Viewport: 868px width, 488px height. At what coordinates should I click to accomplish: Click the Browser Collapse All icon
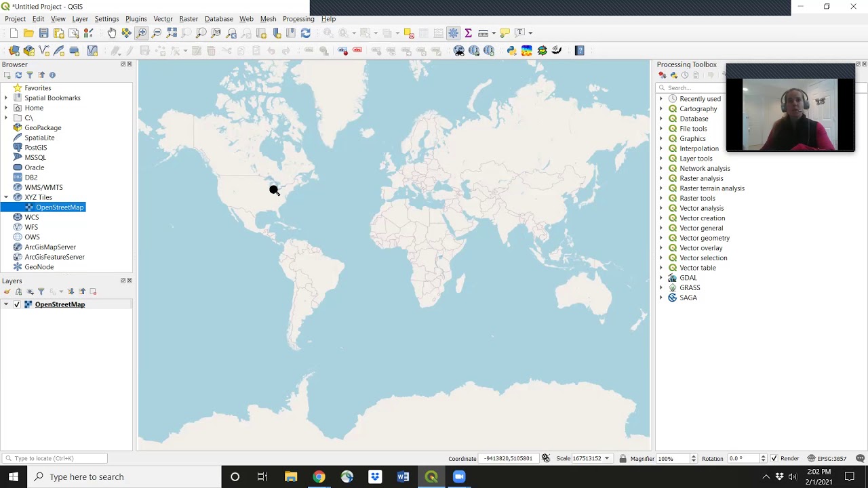(41, 75)
